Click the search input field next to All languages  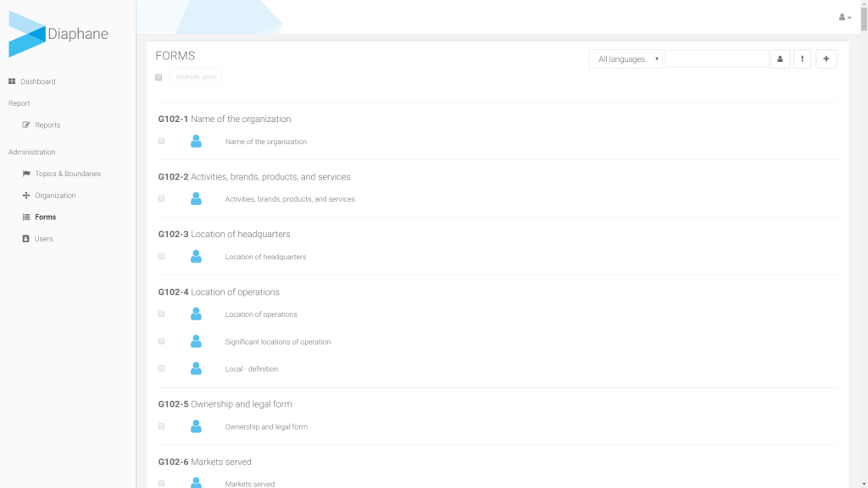click(716, 58)
